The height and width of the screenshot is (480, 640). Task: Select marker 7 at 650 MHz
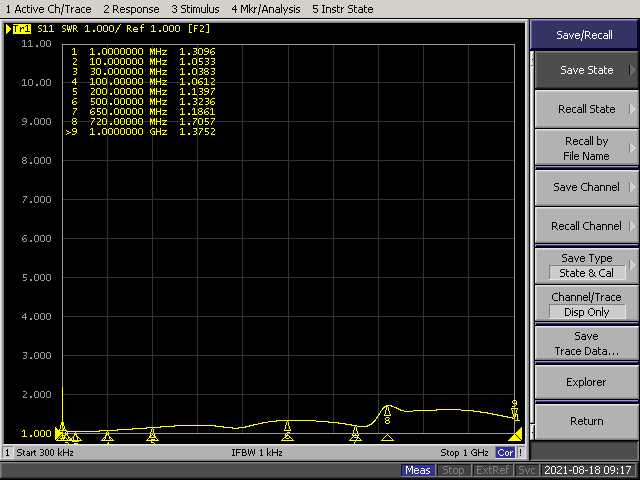click(355, 431)
